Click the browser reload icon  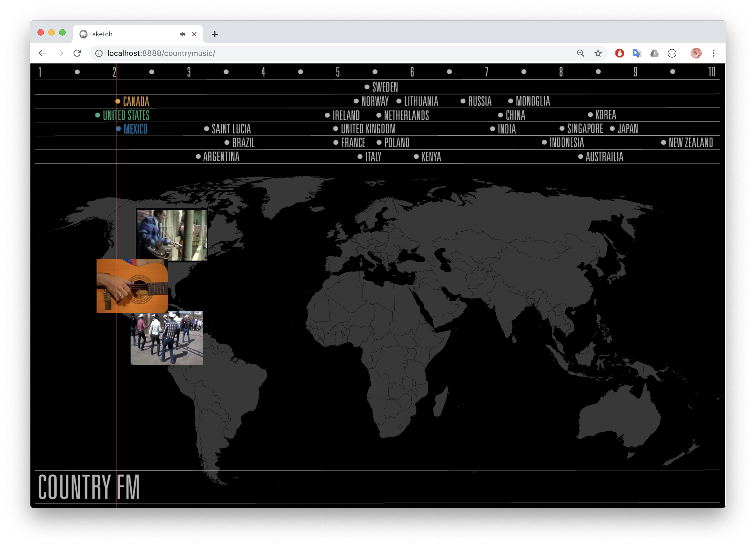pos(77,53)
